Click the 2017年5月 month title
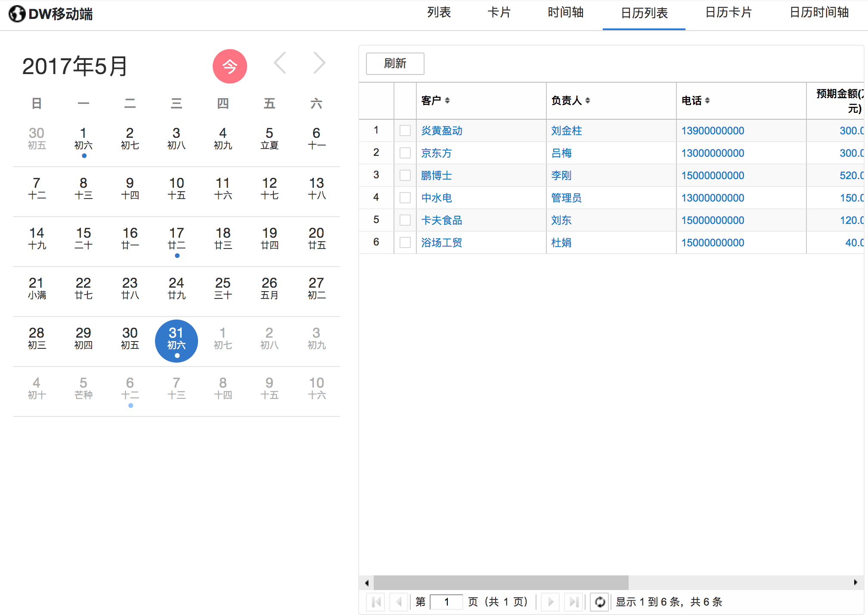This screenshot has height=615, width=868. pos(75,66)
